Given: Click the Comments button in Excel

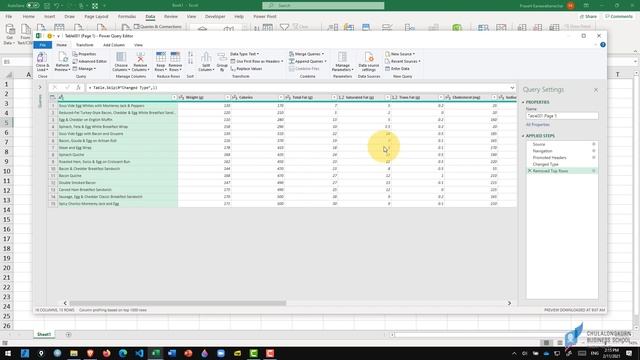Looking at the screenshot, I should [x=619, y=17].
